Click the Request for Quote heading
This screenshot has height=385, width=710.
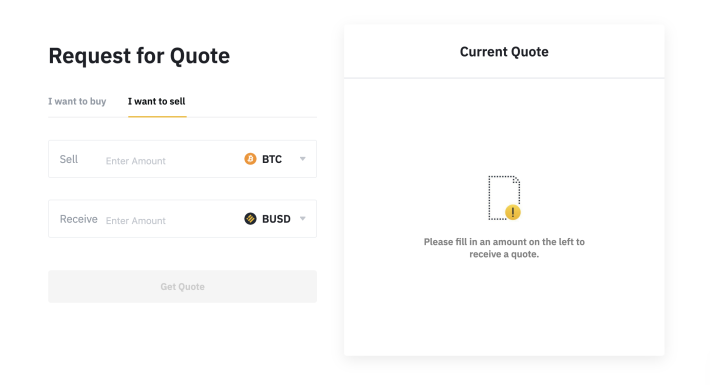point(139,56)
